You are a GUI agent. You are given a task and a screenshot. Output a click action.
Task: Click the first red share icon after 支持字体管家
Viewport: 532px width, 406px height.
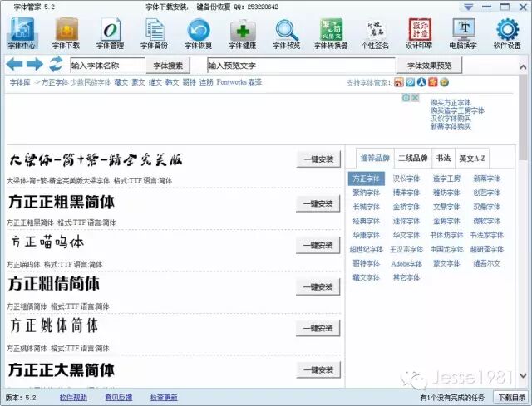click(x=399, y=82)
